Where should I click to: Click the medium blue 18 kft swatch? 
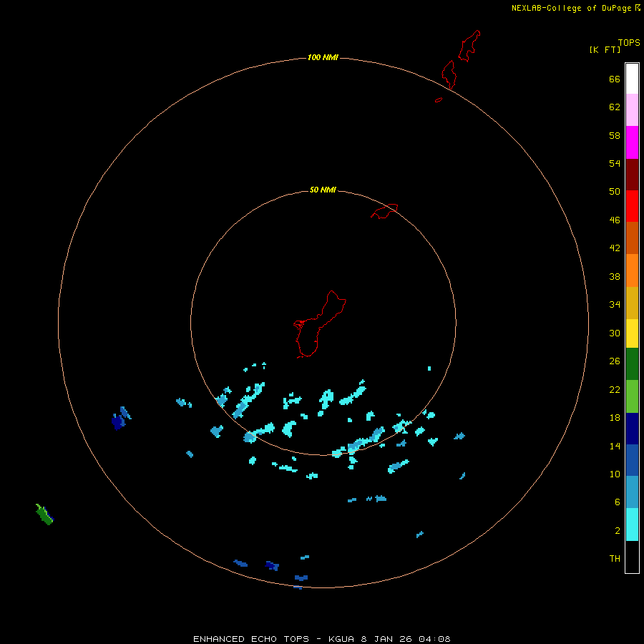632,460
